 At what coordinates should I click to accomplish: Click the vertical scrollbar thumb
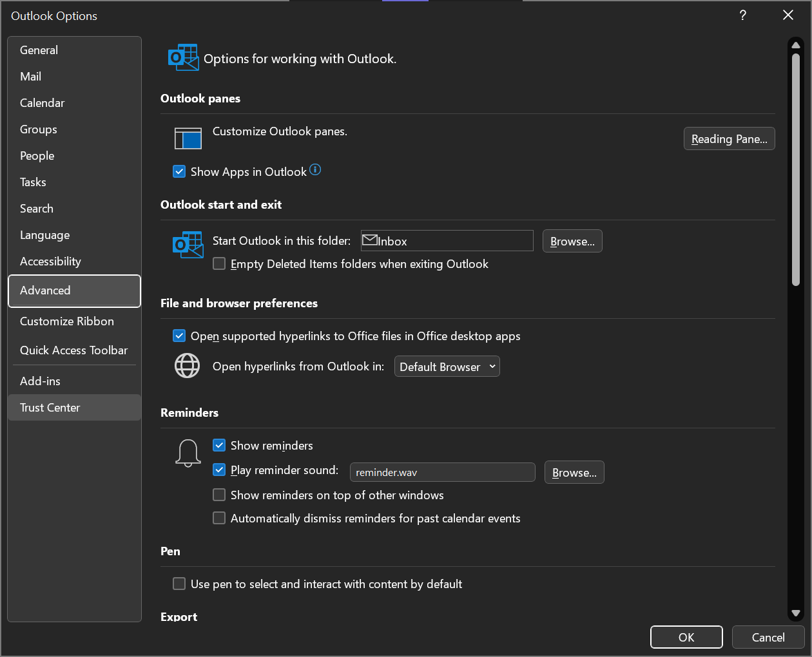click(x=796, y=169)
